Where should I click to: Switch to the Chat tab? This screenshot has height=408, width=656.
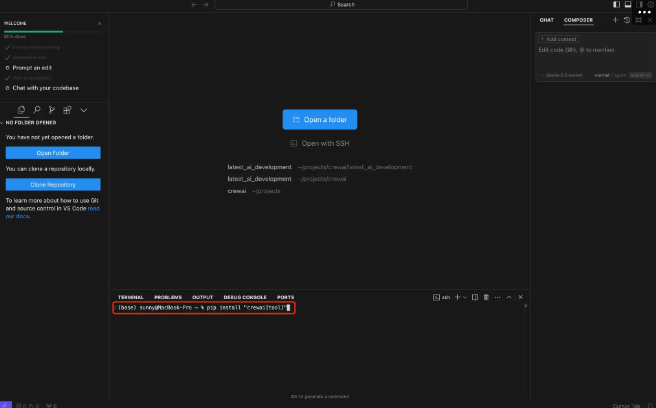[x=547, y=20]
